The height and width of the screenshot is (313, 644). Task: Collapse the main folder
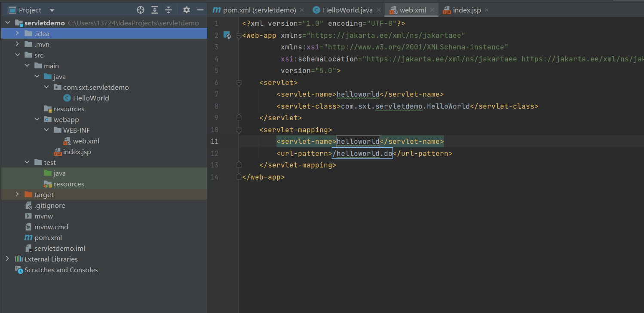(27, 66)
